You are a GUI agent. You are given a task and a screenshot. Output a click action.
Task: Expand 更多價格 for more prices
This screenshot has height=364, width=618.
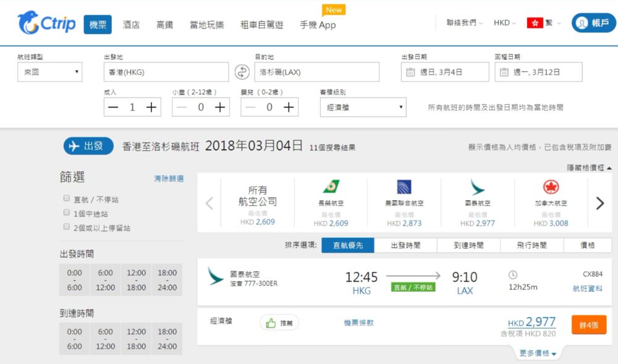pyautogui.click(x=538, y=353)
